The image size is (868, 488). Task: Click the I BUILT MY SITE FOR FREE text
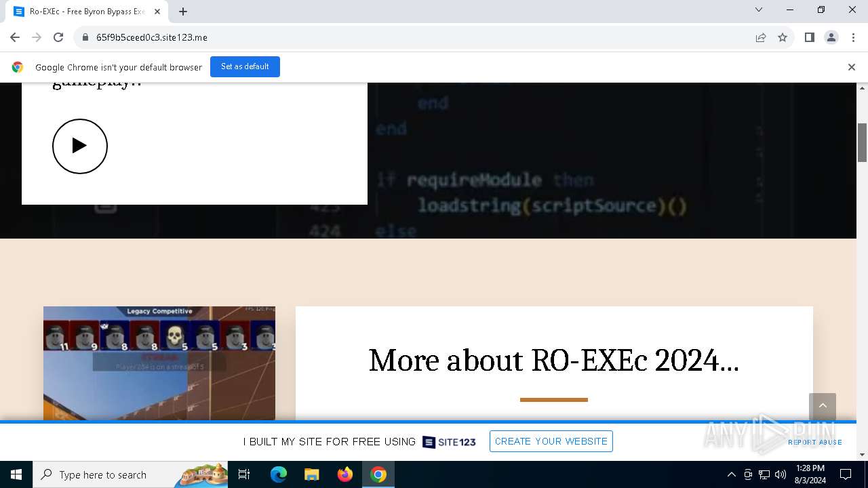330,442
